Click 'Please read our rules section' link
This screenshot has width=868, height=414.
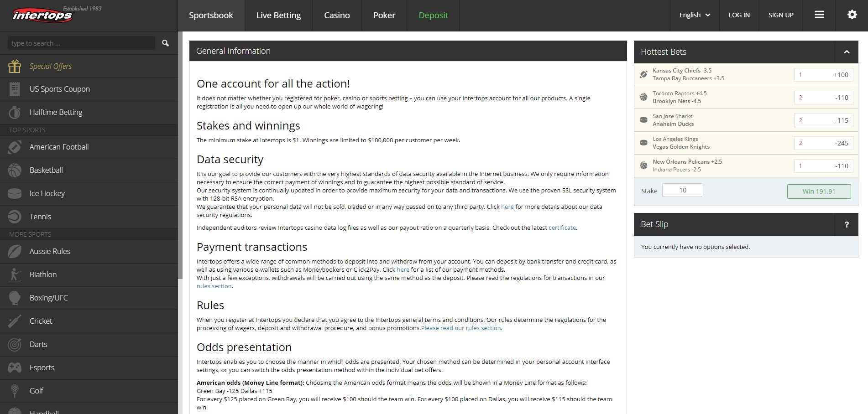point(461,328)
